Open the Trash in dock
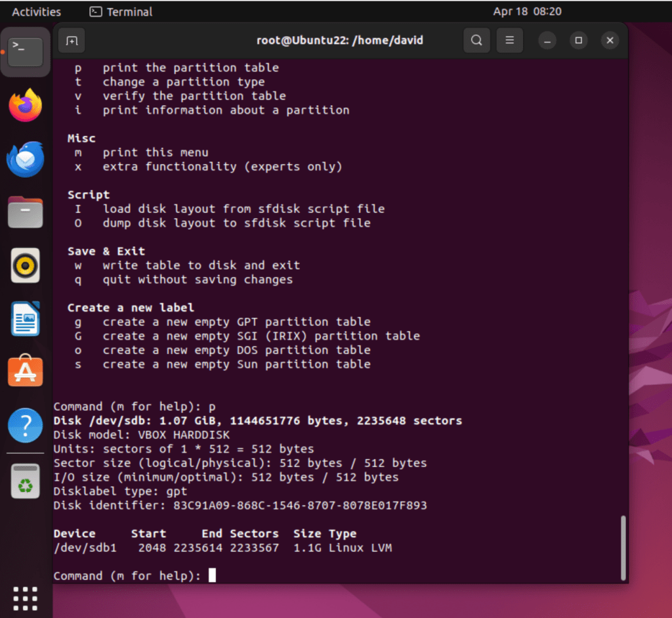 26,482
